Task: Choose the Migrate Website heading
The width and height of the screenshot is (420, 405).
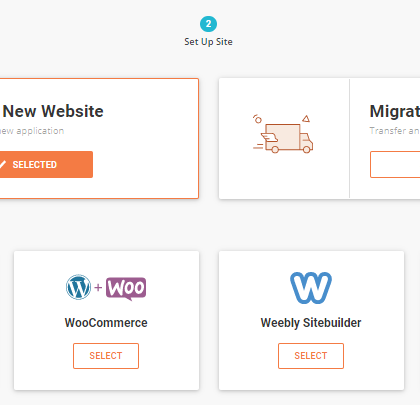Action: [395, 111]
